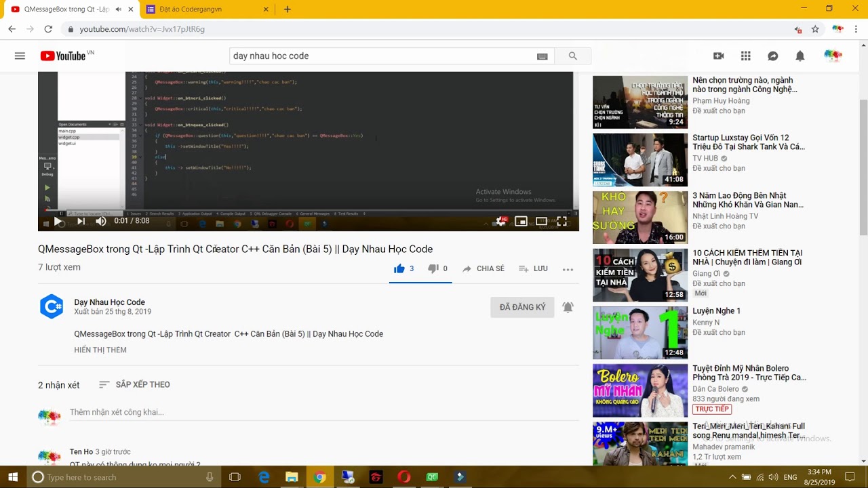Open the on-screen keyboard in search box
The height and width of the screenshot is (488, 868).
click(x=542, y=56)
